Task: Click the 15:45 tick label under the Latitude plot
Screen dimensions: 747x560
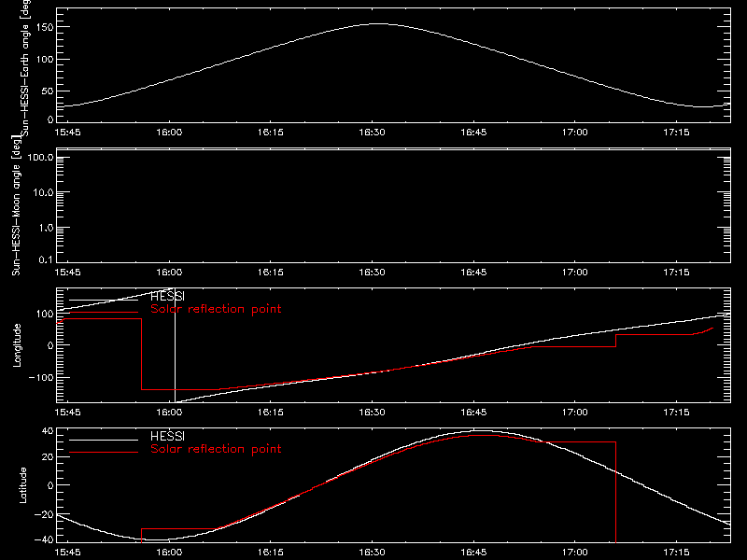Action: [67, 552]
